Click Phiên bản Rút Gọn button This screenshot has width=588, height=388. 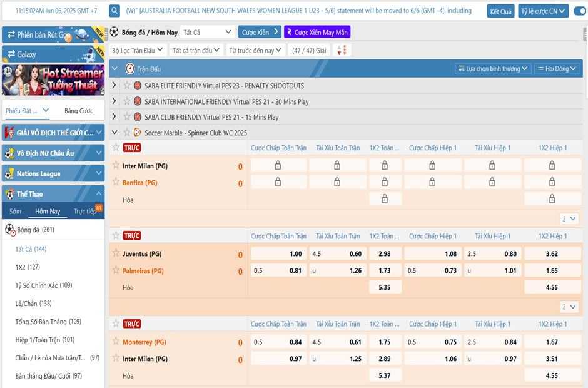(x=53, y=35)
